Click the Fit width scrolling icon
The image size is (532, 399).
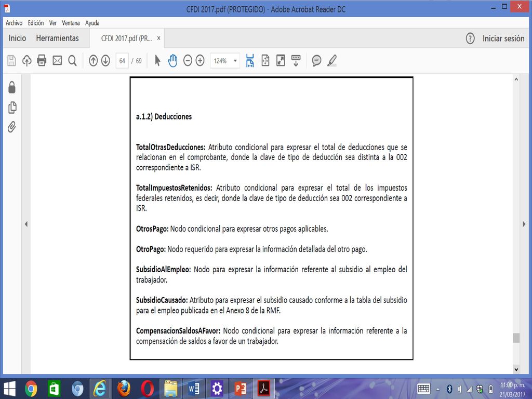[250, 60]
